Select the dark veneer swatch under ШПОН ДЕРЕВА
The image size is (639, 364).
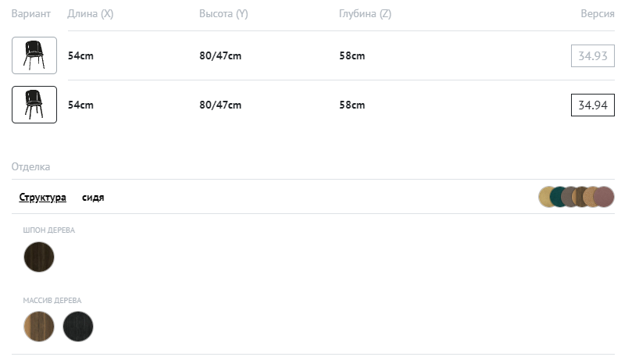pos(39,257)
